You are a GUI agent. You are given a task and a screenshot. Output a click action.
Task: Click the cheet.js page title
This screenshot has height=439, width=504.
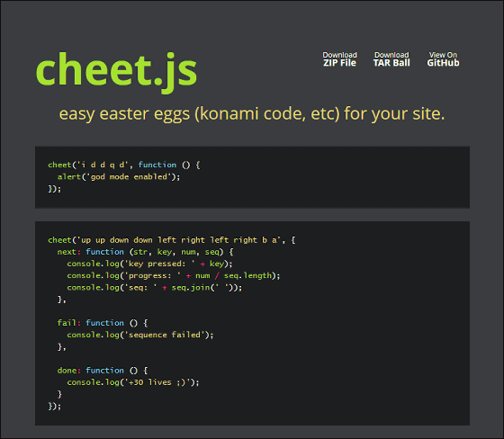pos(116,71)
